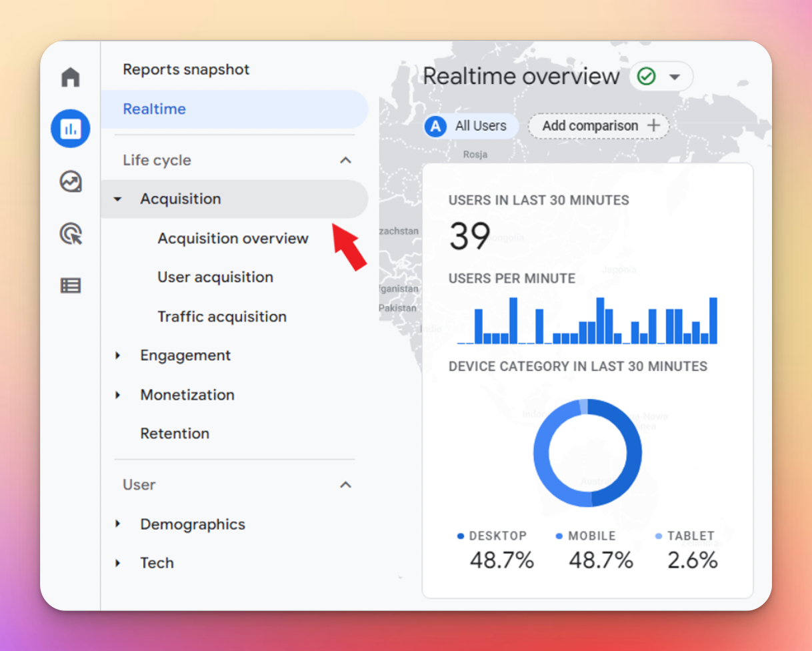Screen dimensions: 812x651
Task: Click the green verified checkmark icon
Action: coord(646,77)
